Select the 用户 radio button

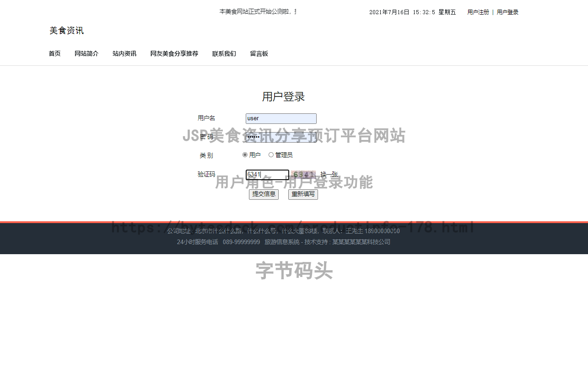point(245,155)
